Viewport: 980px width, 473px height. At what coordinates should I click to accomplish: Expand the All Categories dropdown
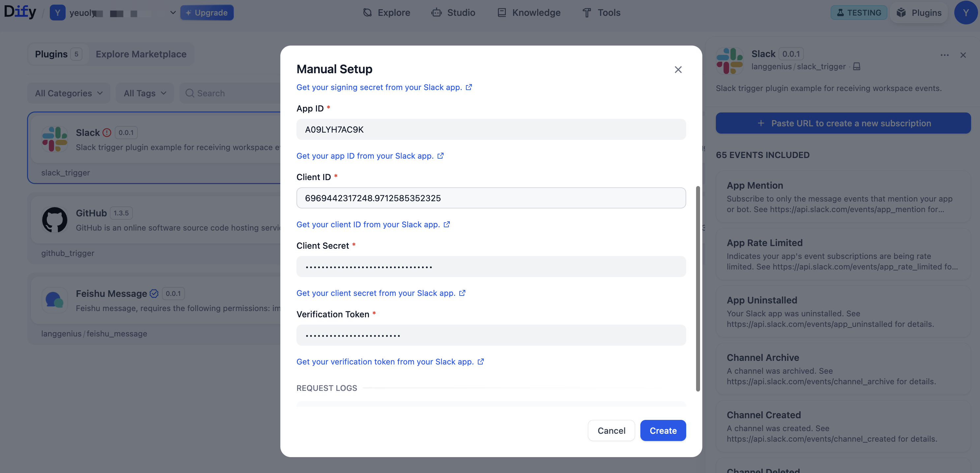(69, 93)
